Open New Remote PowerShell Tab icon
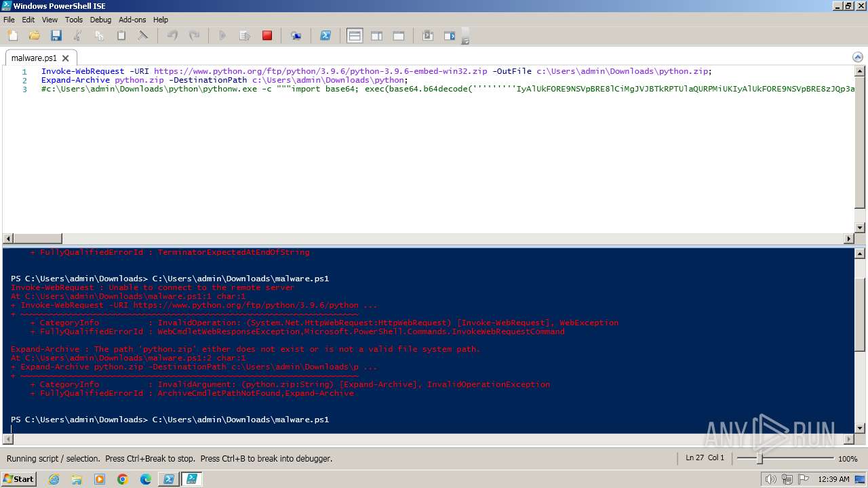 point(296,35)
